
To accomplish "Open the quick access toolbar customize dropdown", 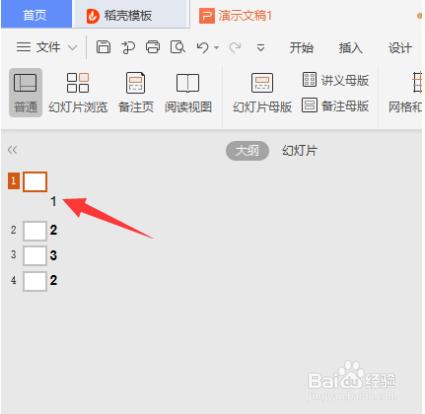I will [261, 48].
